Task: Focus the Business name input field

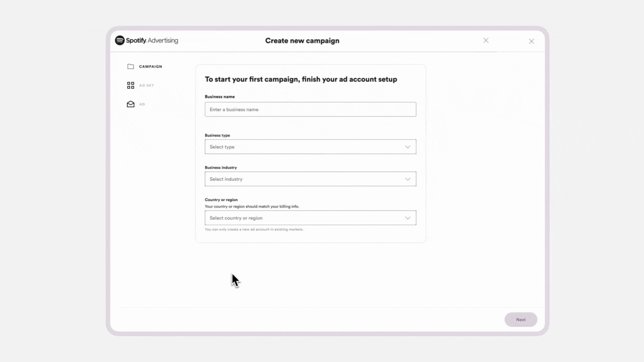Action: 310,110
